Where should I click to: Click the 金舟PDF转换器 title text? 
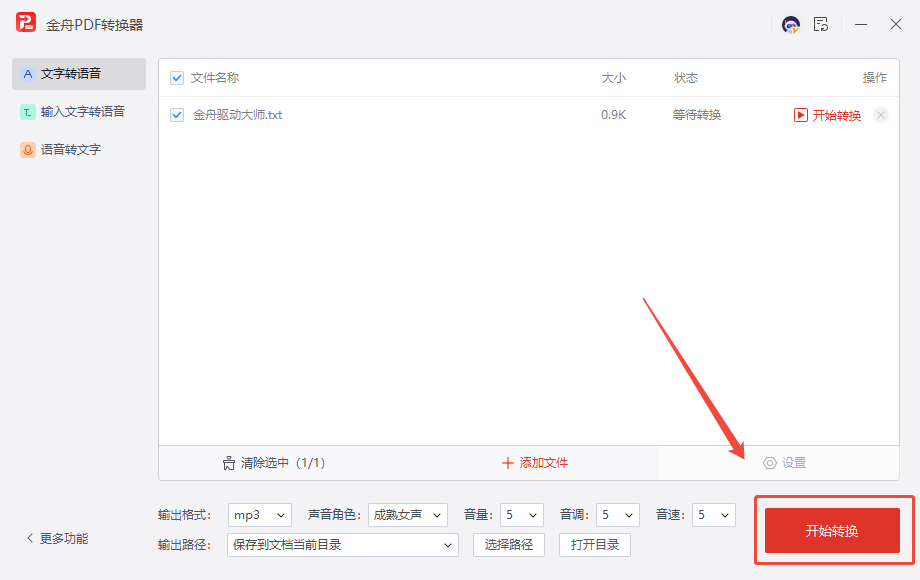94,25
